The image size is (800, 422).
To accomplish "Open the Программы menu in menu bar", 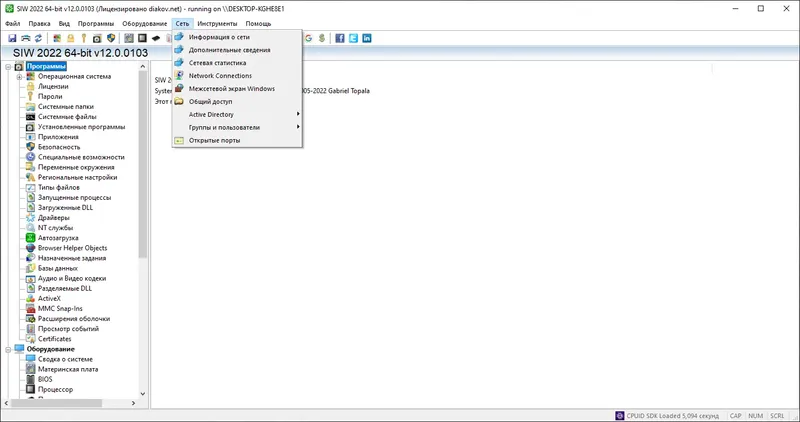I will (96, 23).
